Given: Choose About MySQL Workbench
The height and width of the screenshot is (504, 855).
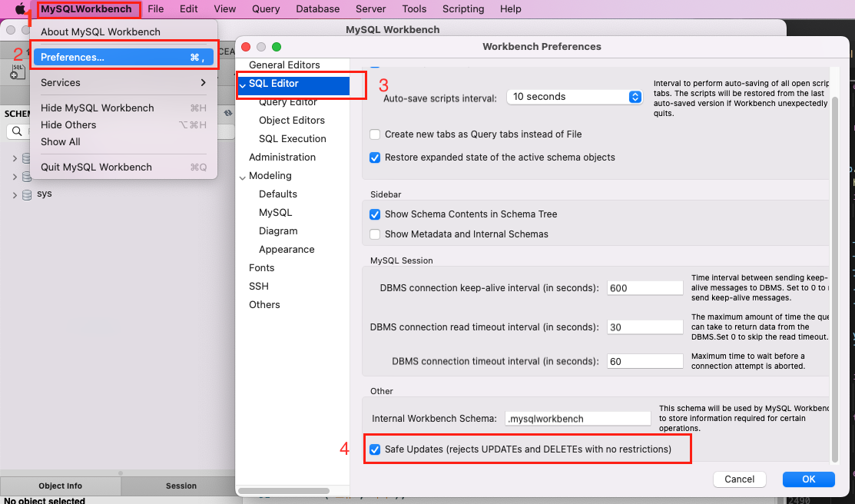Looking at the screenshot, I should [124, 31].
